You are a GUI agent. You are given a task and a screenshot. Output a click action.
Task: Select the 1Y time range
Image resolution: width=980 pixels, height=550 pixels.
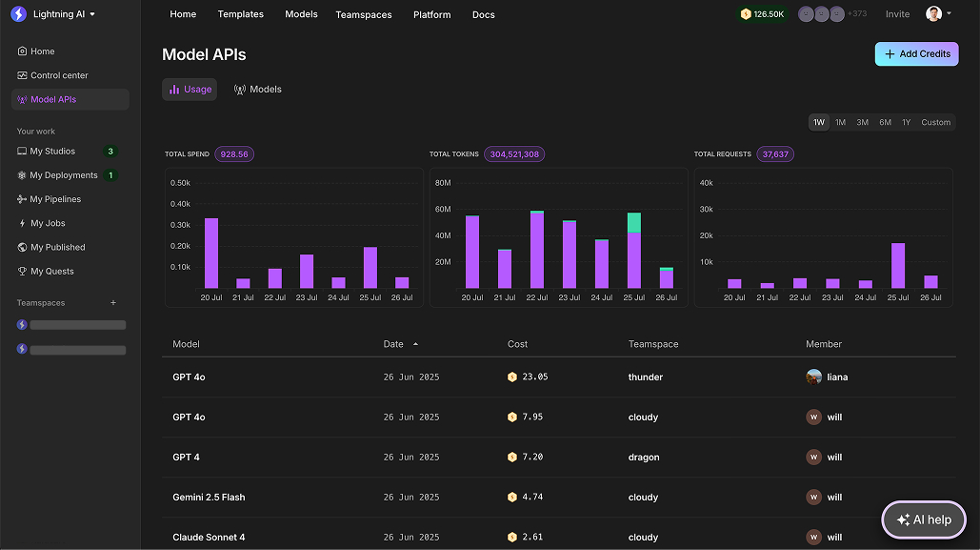click(x=907, y=123)
